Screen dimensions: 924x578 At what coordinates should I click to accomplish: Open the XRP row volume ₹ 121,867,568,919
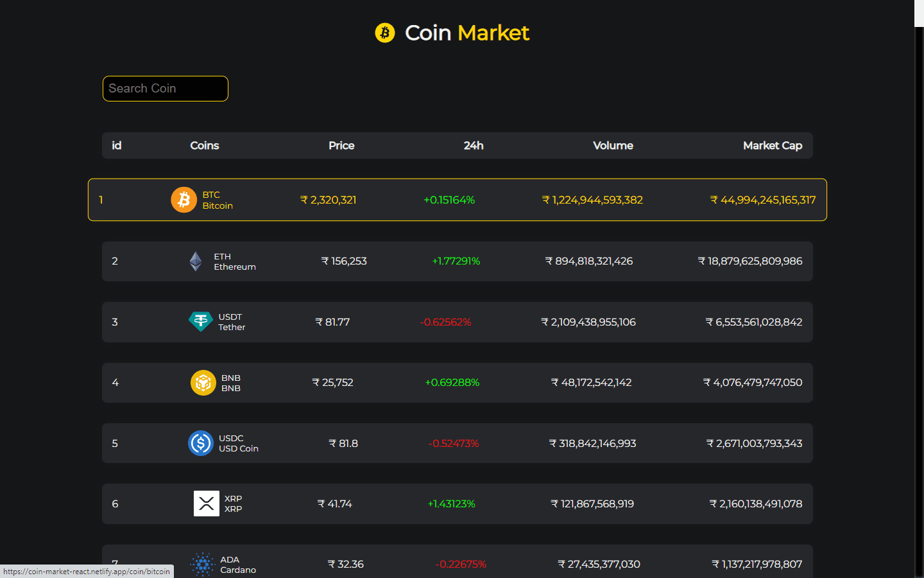point(592,504)
